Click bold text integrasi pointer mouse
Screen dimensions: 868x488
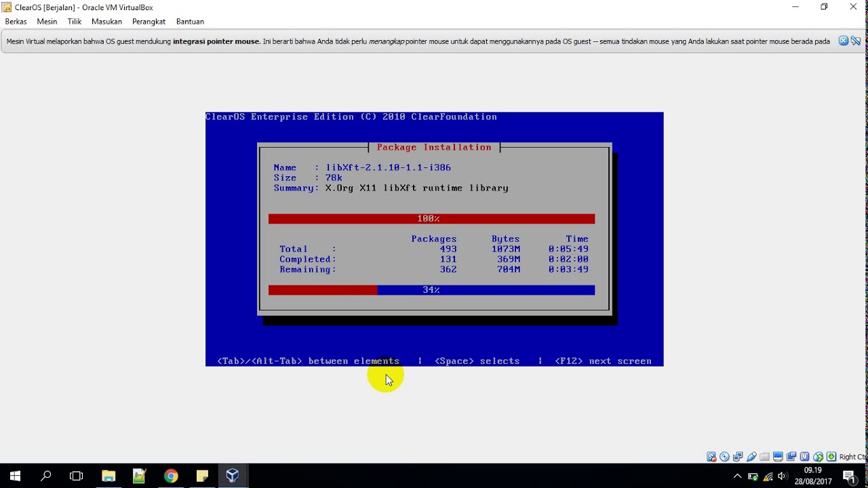(216, 41)
